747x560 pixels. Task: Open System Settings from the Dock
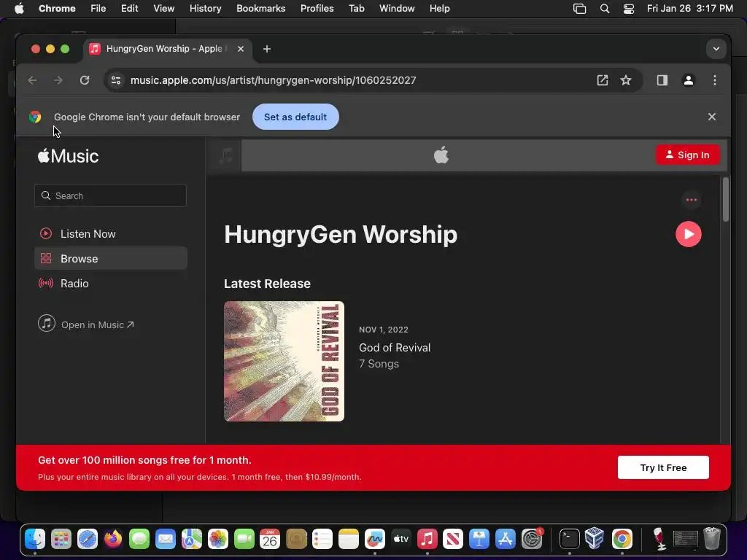(x=532, y=539)
